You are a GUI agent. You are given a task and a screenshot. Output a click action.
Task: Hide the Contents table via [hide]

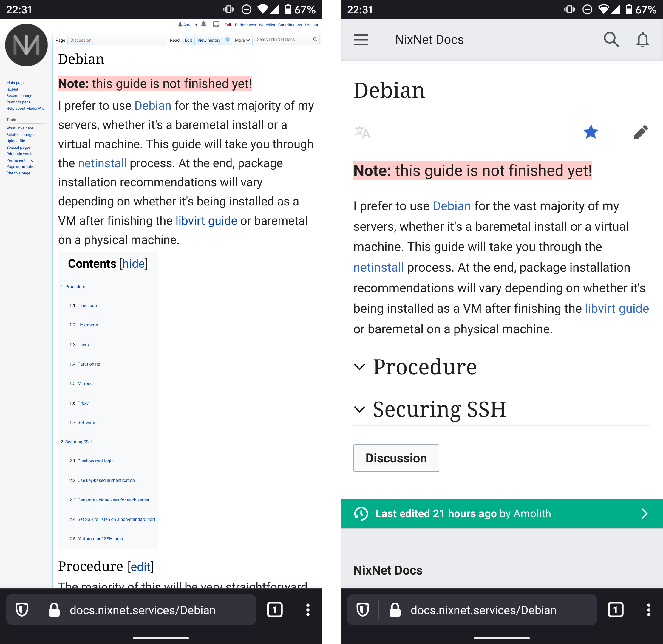(134, 264)
